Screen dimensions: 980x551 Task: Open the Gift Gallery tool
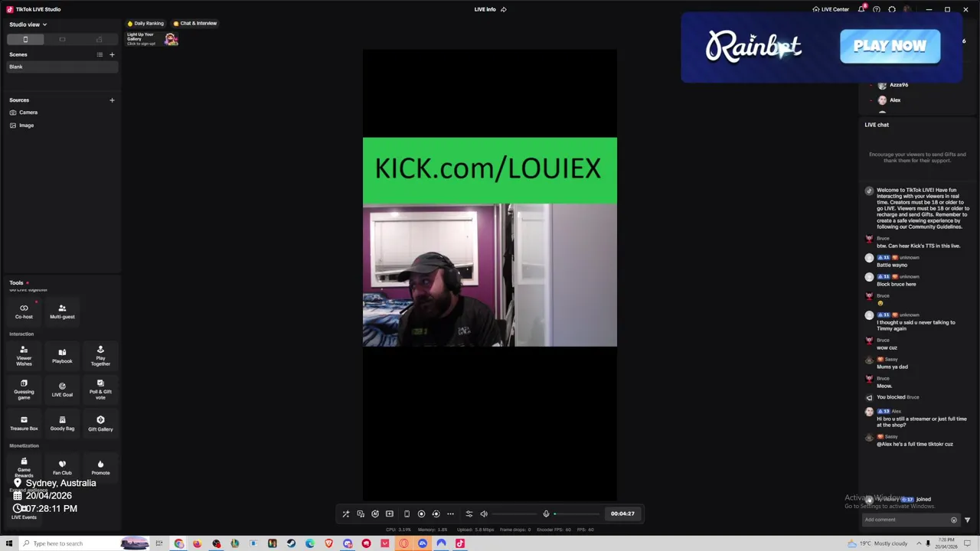[x=100, y=423]
